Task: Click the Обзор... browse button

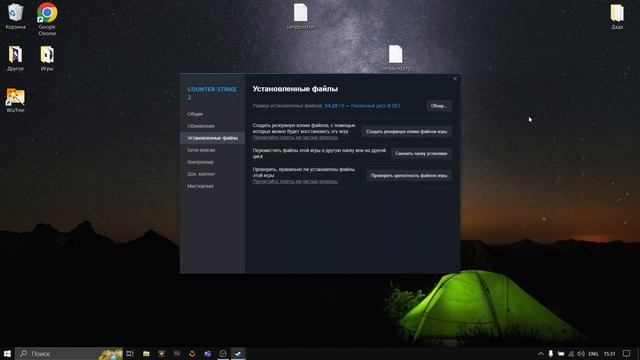Action: [439, 106]
